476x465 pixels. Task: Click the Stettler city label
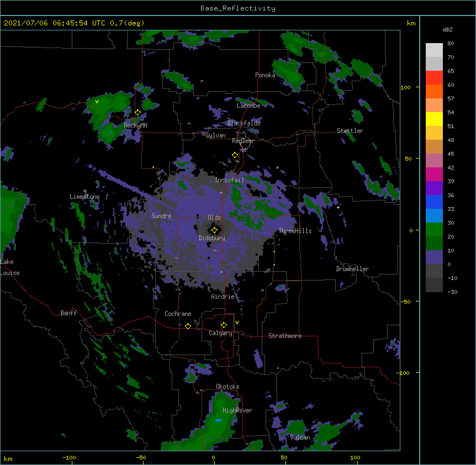(350, 131)
